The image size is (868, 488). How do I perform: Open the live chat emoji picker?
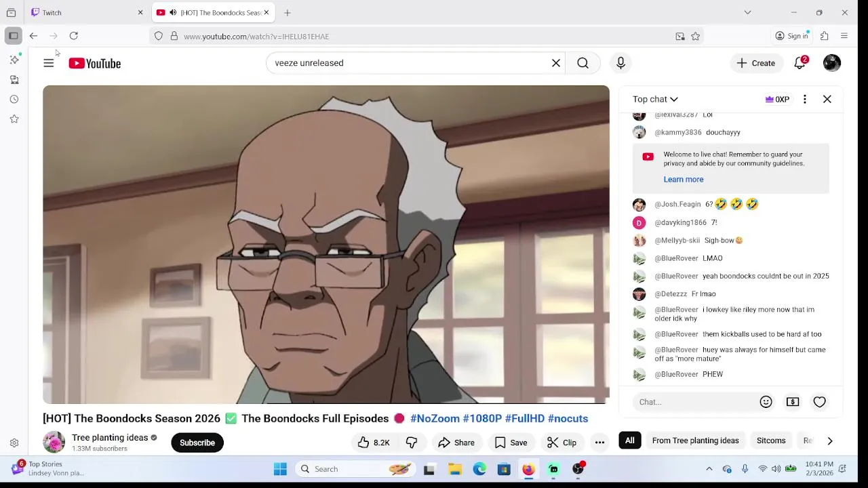pyautogui.click(x=766, y=402)
